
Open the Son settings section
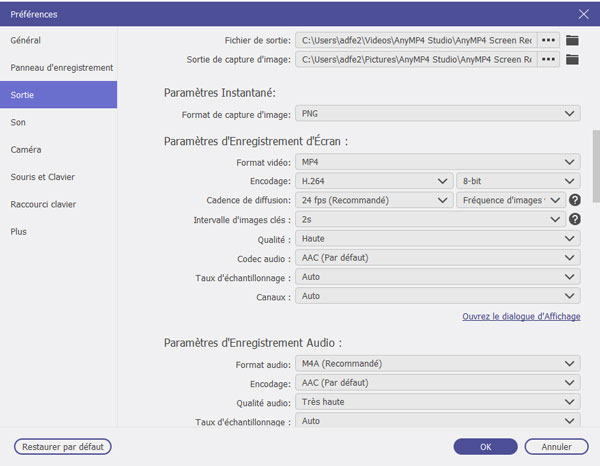19,122
